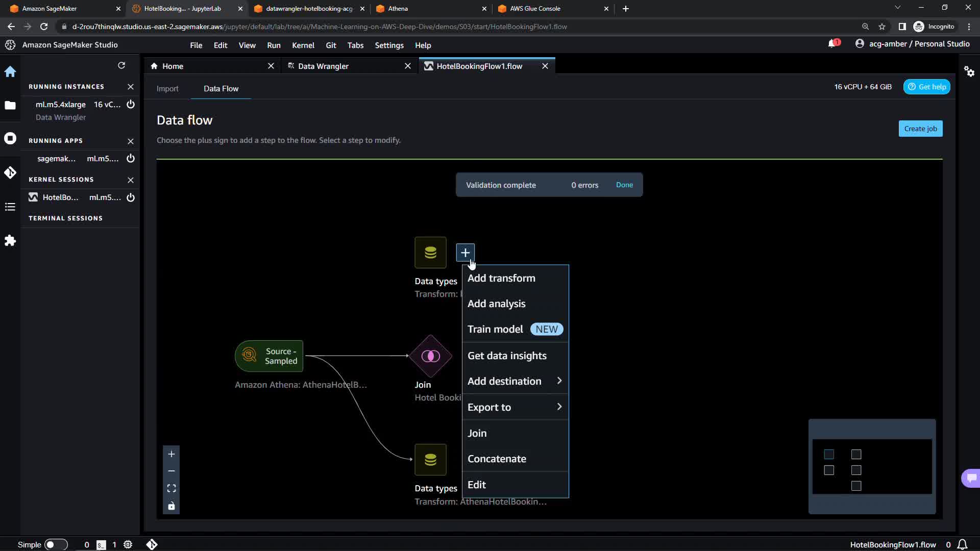Toggle the canvas lock icon
This screenshot has width=980, height=551.
click(171, 506)
